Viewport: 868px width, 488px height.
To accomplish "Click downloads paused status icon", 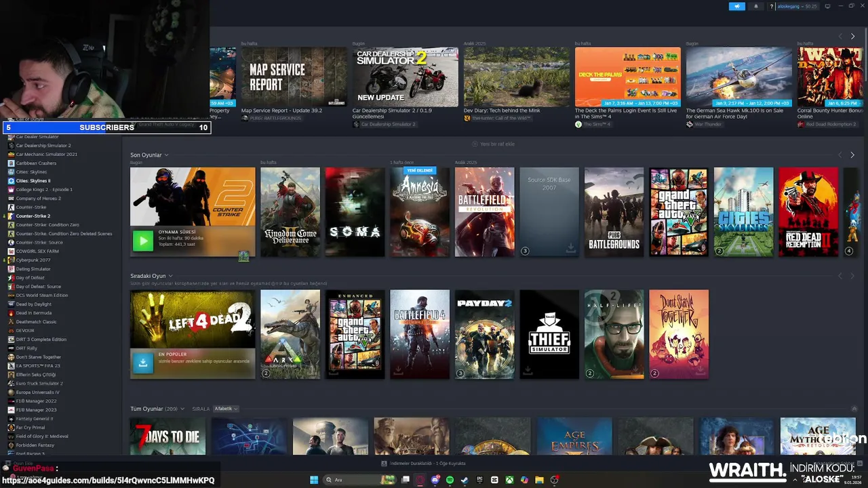I will click(x=384, y=464).
